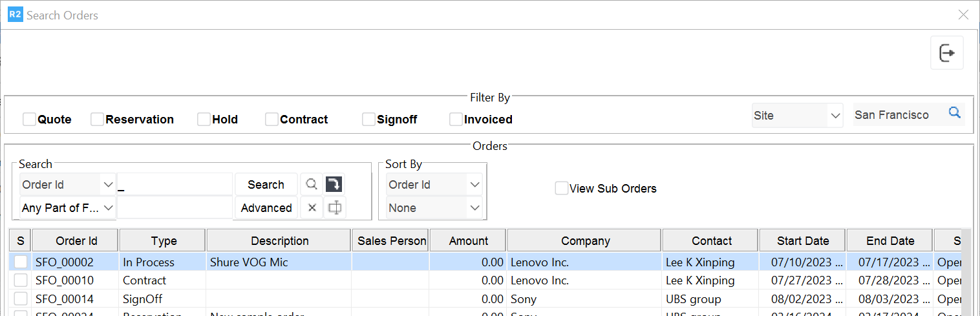
Task: Click the first search text input field
Action: (175, 185)
